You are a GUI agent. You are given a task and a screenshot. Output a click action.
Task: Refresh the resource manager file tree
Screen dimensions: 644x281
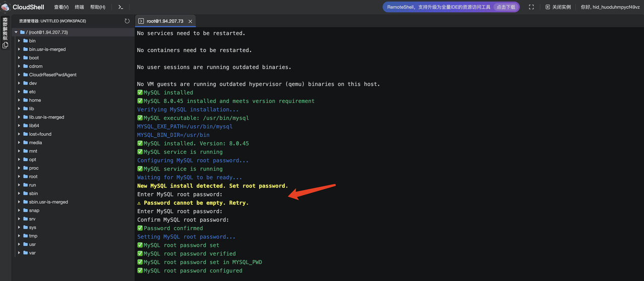pyautogui.click(x=127, y=21)
